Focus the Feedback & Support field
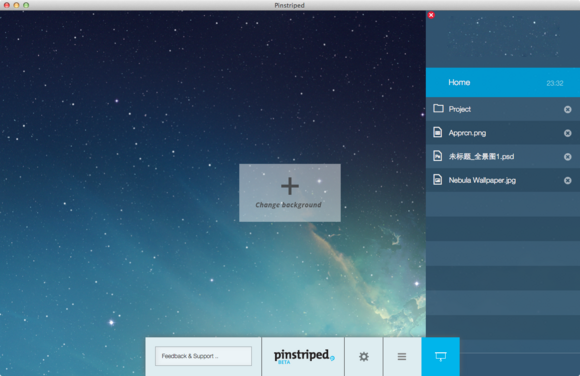Image resolution: width=580 pixels, height=376 pixels. point(203,356)
